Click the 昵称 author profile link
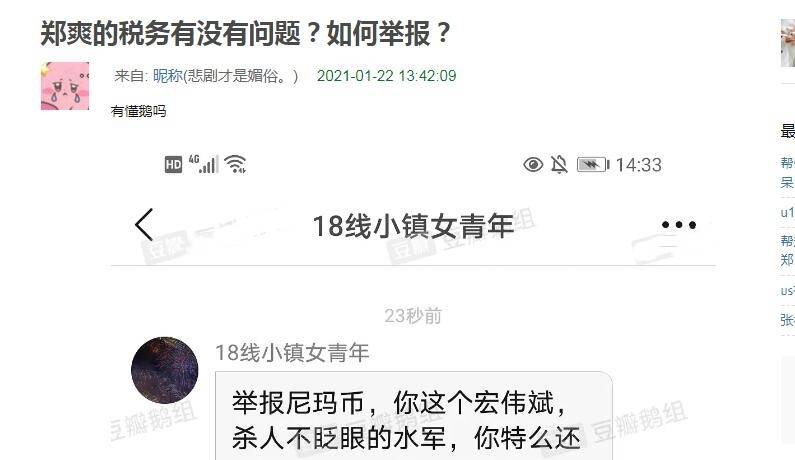 click(x=168, y=76)
